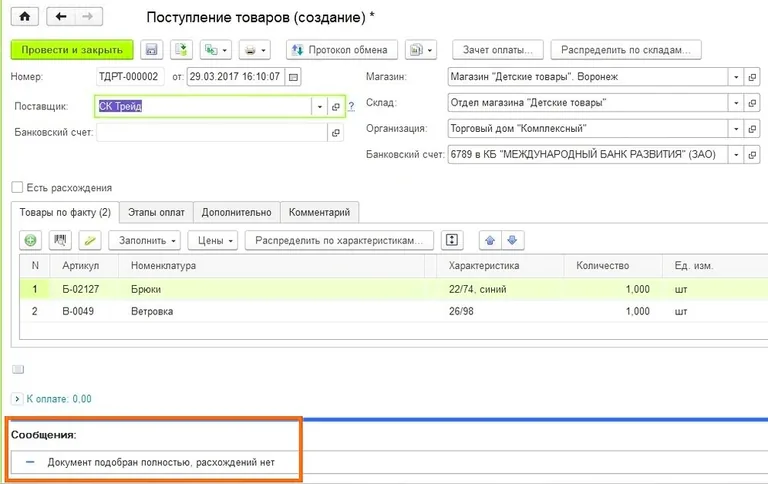Expand the Склад dropdown arrow
The width and height of the screenshot is (768, 484).
[x=736, y=103]
